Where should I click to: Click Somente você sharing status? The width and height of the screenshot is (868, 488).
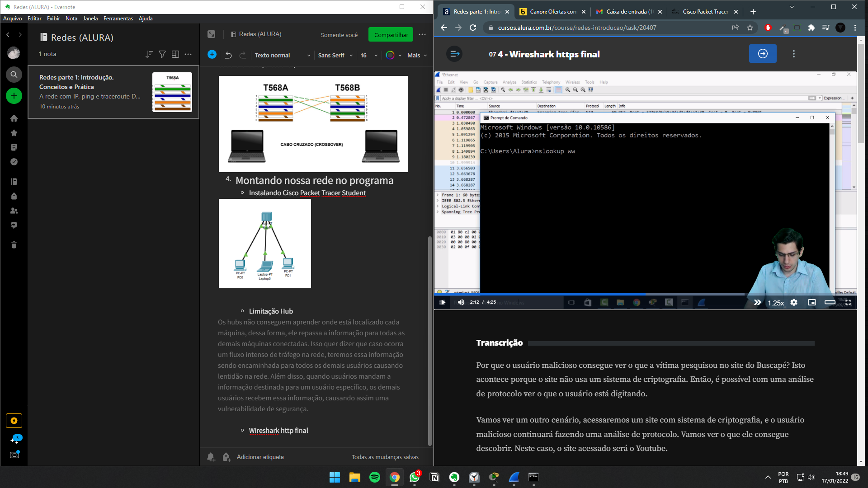(339, 35)
